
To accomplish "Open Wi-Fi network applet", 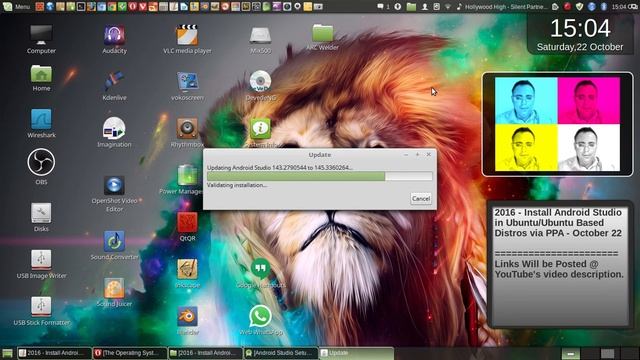I will click(448, 7).
